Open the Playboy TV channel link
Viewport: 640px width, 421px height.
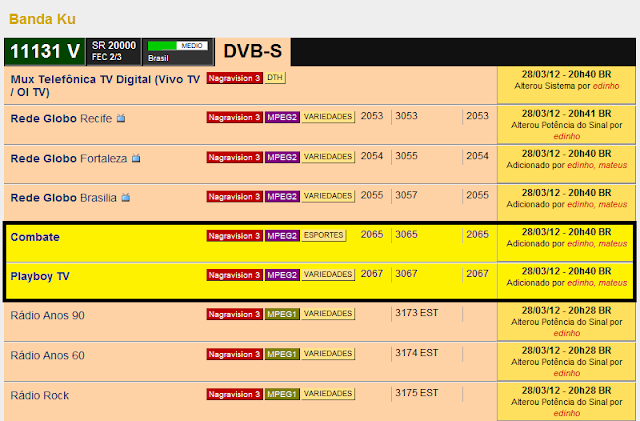point(40,276)
